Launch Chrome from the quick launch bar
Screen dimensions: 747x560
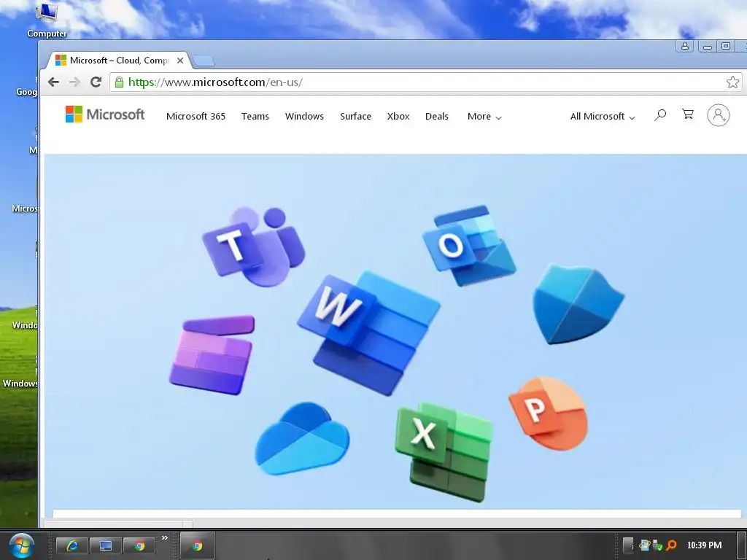click(x=139, y=545)
